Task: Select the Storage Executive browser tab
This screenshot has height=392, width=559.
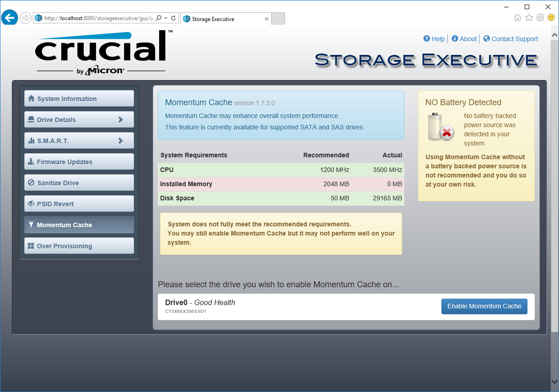Action: [226, 19]
